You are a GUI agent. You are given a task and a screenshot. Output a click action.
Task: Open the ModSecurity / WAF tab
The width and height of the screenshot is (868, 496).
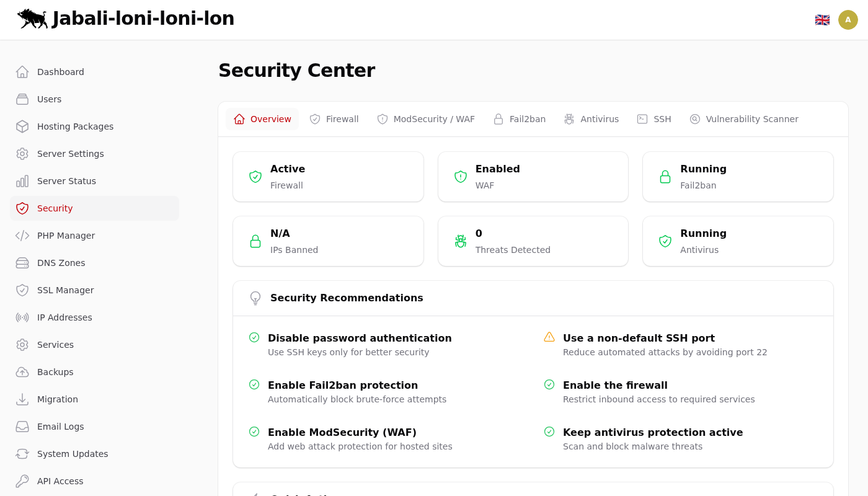[426, 119]
